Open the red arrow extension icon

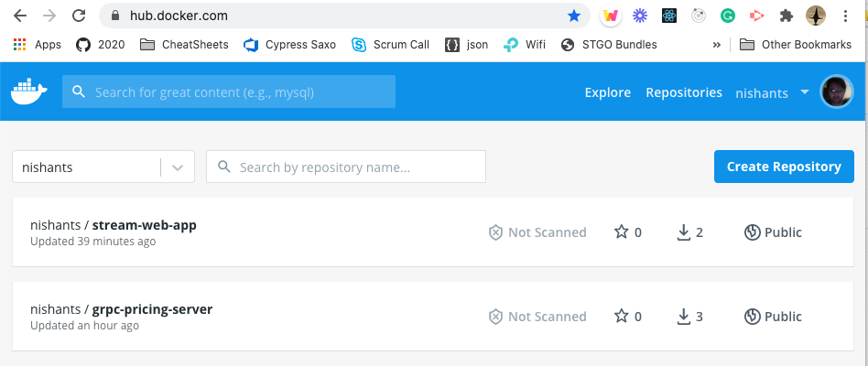[x=756, y=16]
